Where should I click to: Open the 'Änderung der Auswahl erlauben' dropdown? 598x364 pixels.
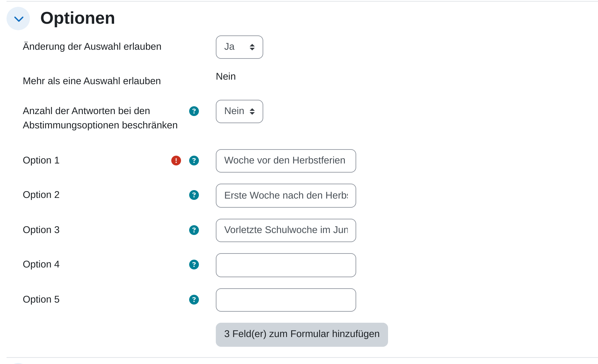tap(239, 47)
